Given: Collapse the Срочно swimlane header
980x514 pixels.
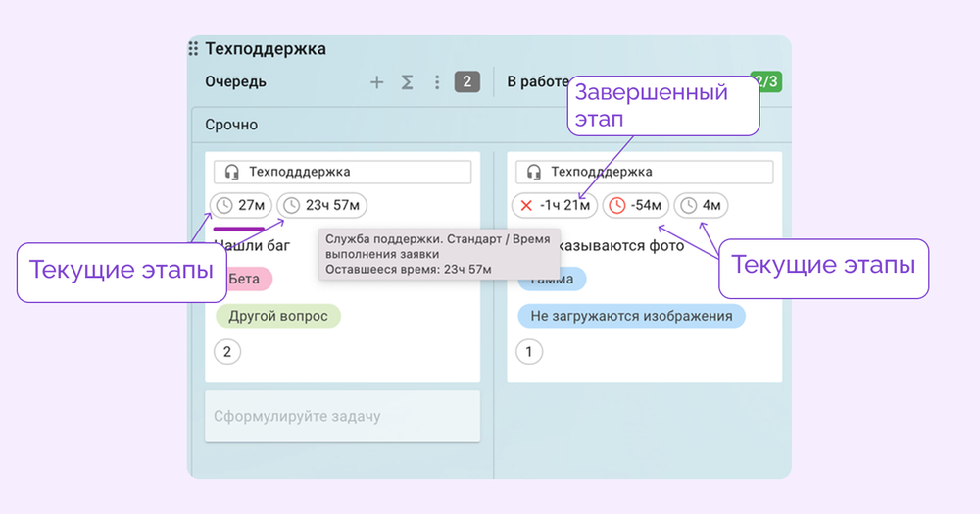Looking at the screenshot, I should [x=232, y=125].
